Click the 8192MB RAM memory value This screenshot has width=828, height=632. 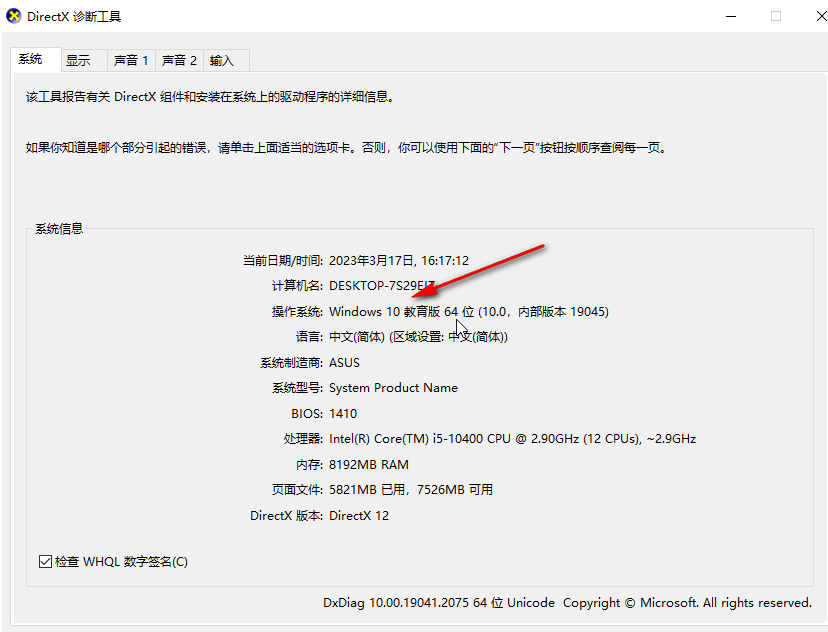pos(369,464)
